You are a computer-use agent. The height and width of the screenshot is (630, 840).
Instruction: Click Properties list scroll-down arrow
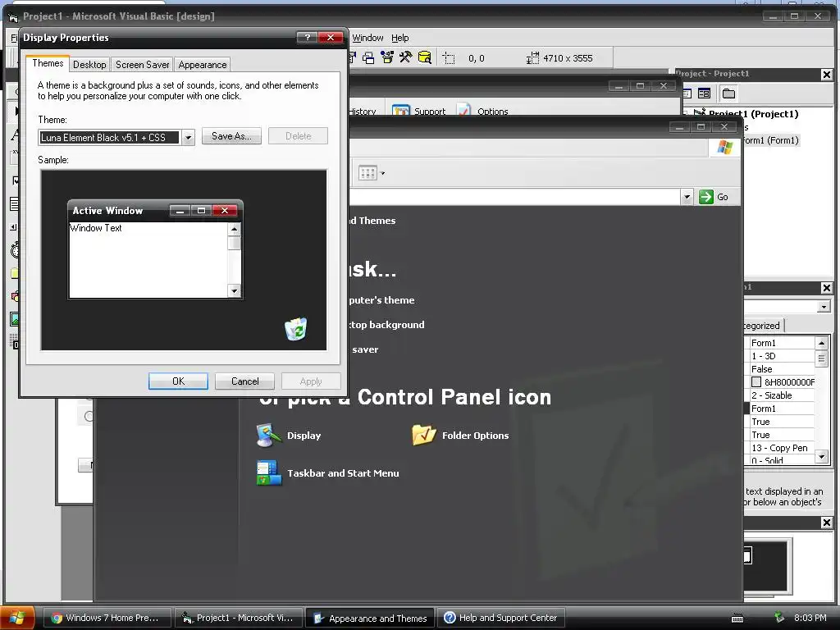click(x=822, y=457)
